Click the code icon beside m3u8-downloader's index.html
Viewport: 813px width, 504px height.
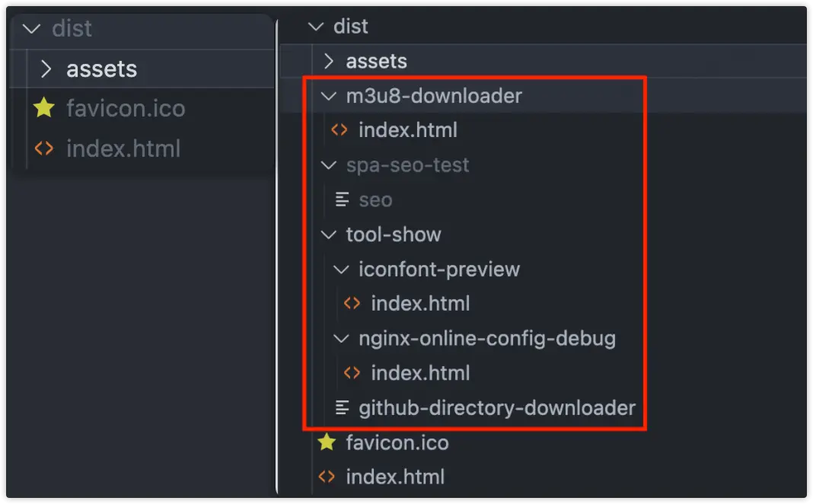coord(340,130)
